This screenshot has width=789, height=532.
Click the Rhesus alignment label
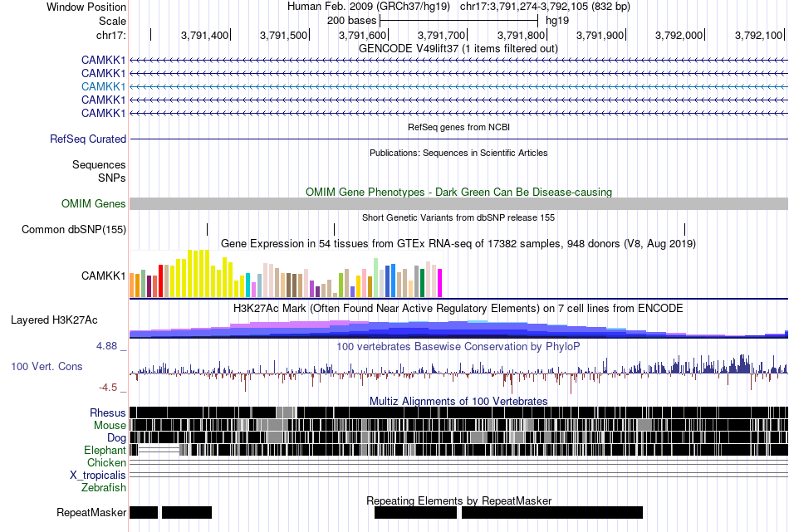coord(108,412)
